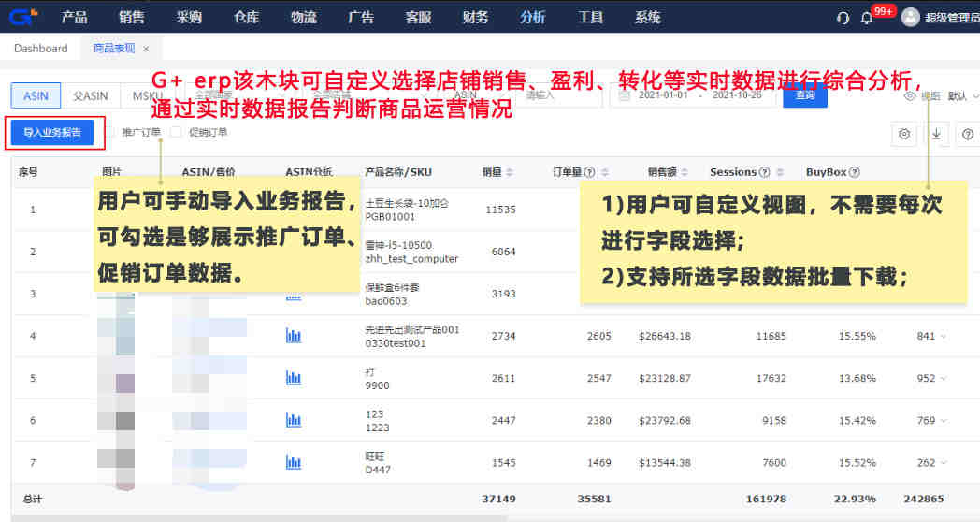Open the 工具 menu
This screenshot has height=522, width=980.
click(x=591, y=18)
